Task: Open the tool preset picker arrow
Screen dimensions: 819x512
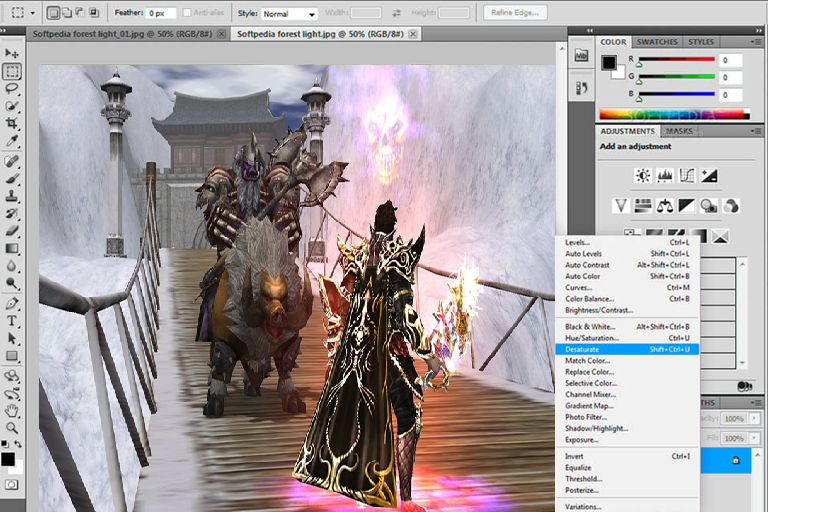Action: click(32, 13)
